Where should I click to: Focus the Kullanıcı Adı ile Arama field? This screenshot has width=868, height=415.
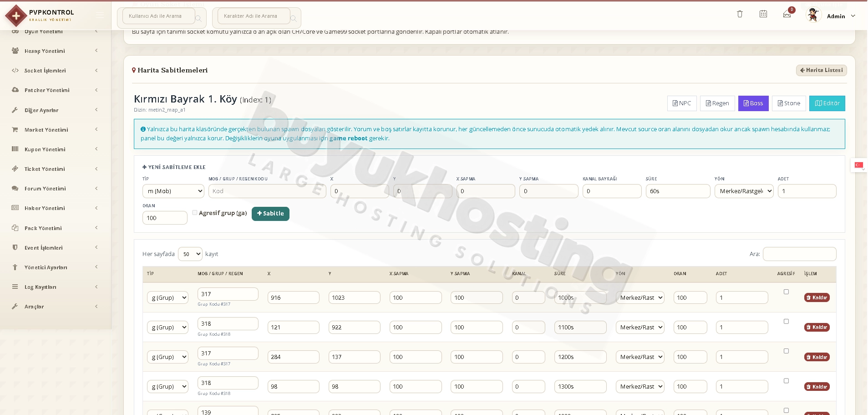pos(158,16)
